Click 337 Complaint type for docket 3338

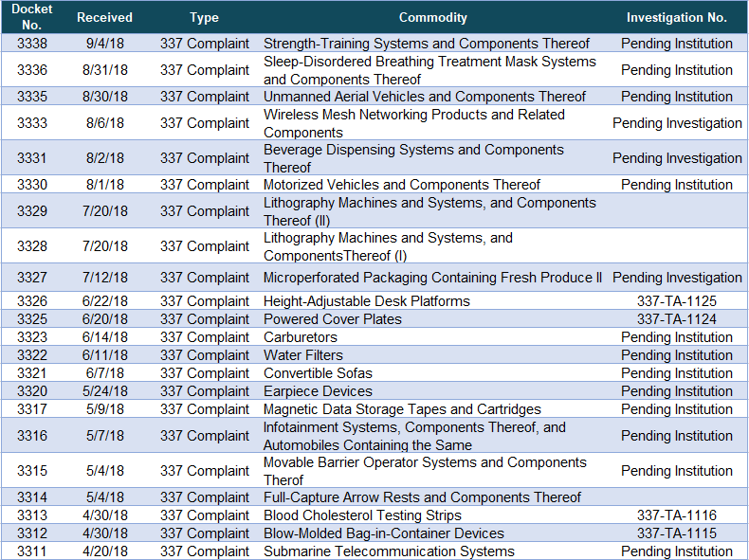205,44
